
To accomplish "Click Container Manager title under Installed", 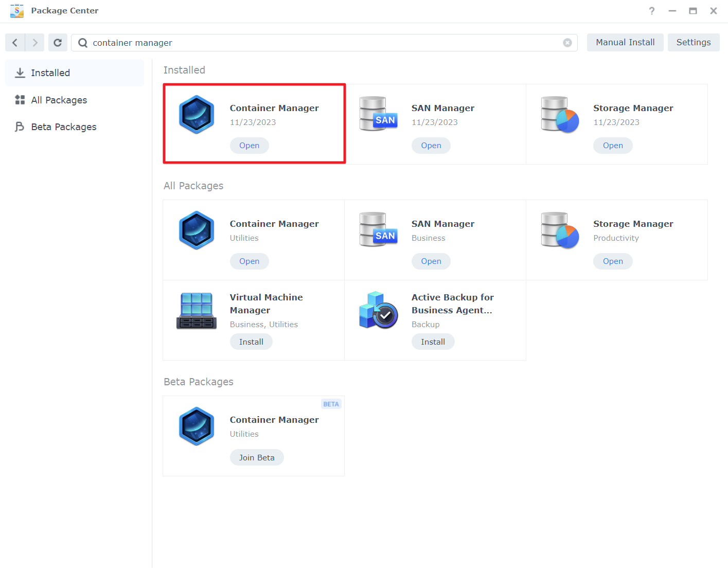I will click(x=274, y=108).
